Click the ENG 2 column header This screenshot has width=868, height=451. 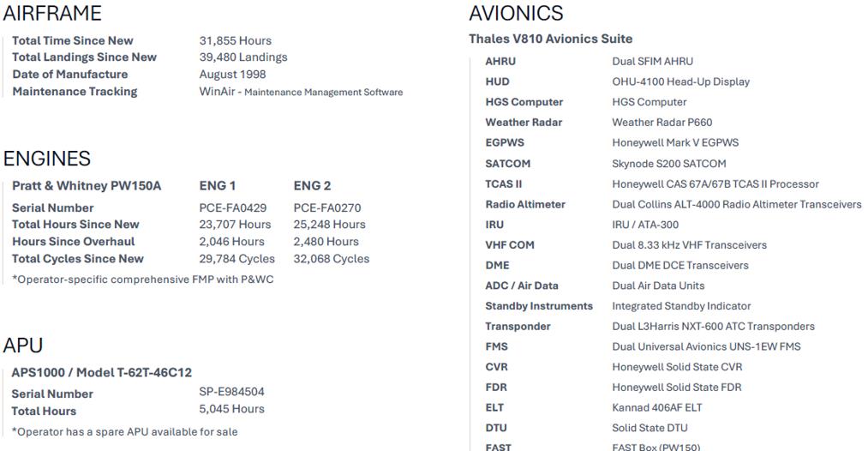pos(312,186)
